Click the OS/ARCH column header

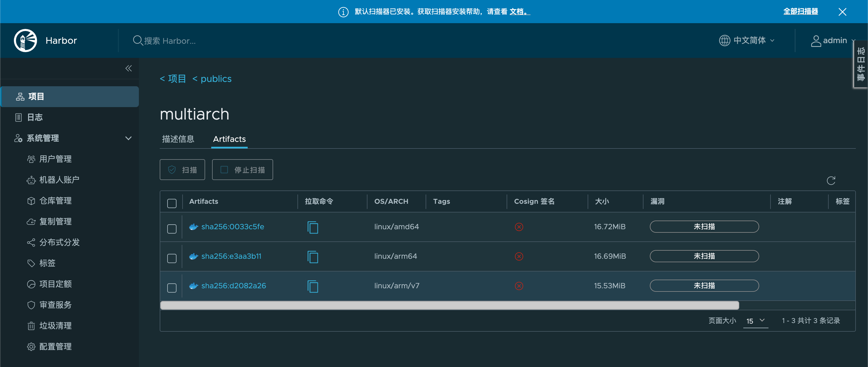[391, 201]
